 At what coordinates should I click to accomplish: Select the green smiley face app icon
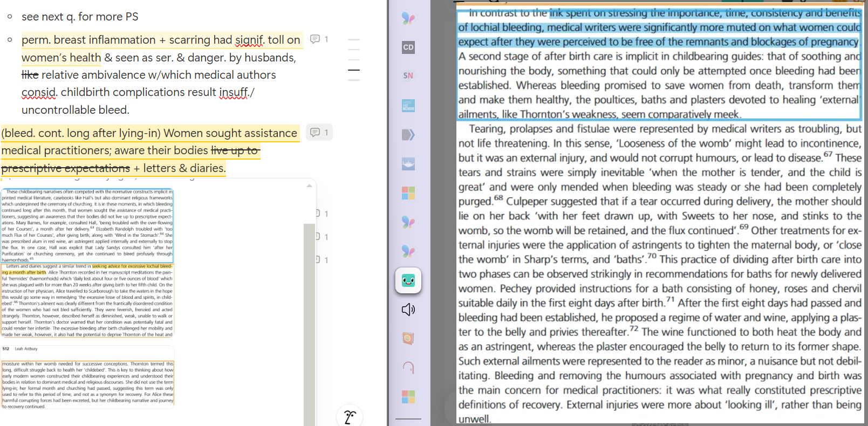pos(408,280)
